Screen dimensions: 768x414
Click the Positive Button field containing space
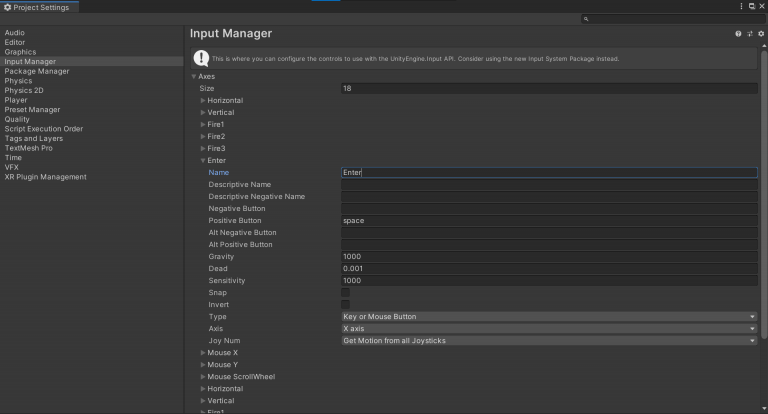tap(549, 220)
